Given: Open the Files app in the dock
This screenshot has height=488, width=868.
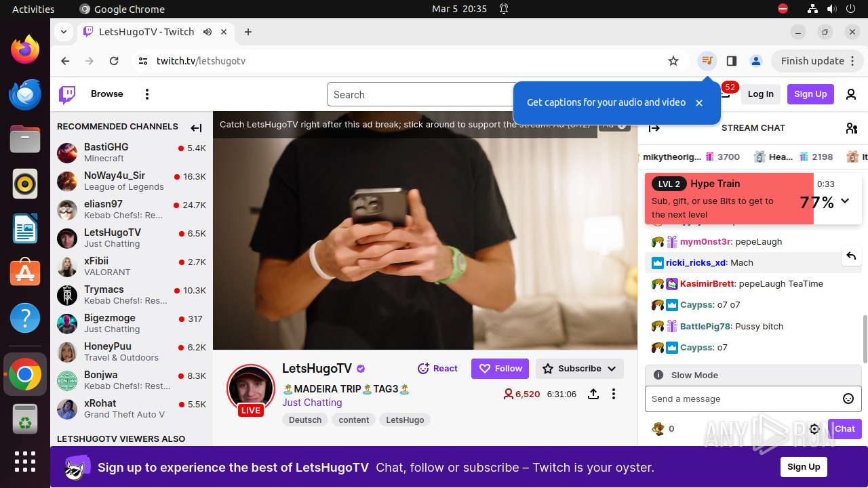Looking at the screenshot, I should (x=25, y=139).
